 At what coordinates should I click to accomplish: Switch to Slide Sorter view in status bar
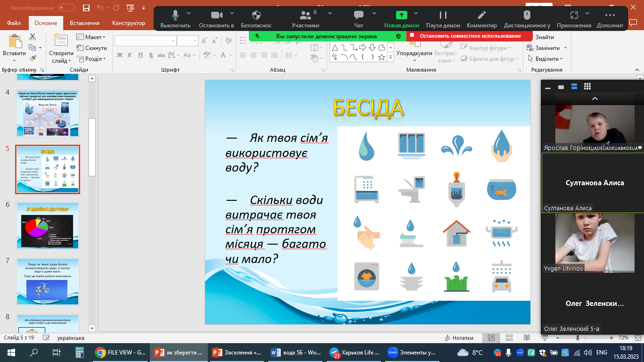(x=508, y=338)
